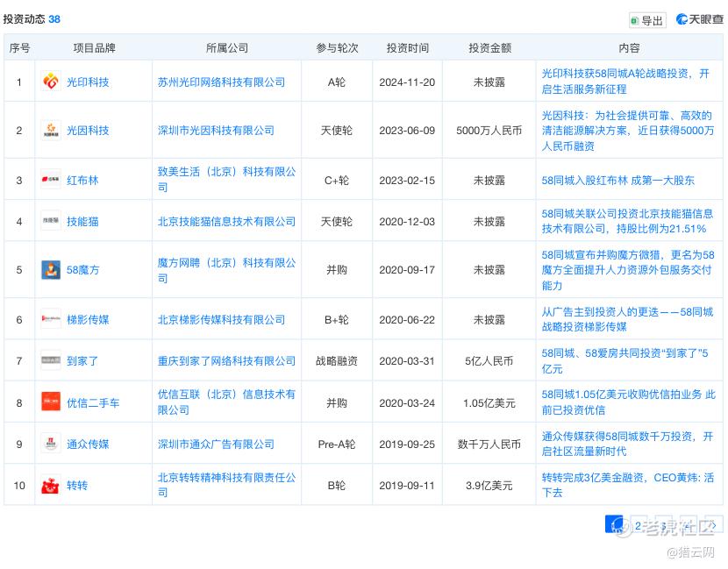728x569 pixels.
Task: Click the 优信二手车 brand logo icon
Action: (x=51, y=402)
